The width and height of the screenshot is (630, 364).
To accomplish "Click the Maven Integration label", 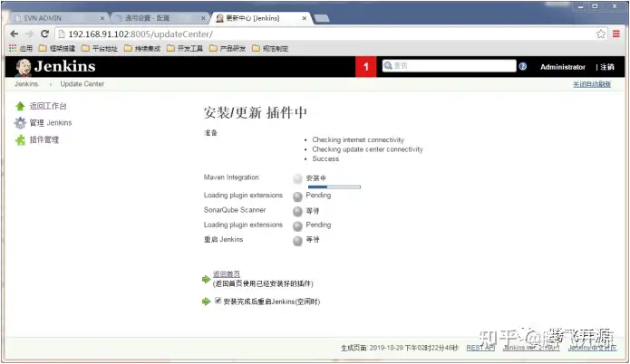I will [231, 177].
